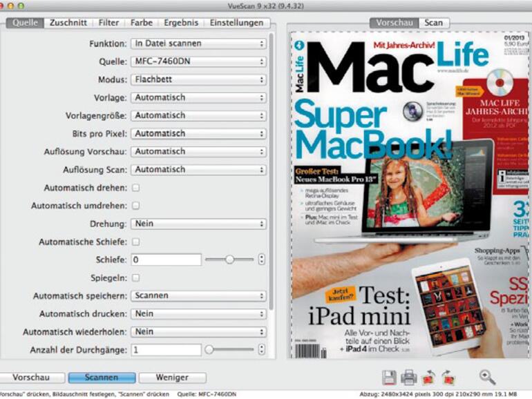Rotate the image right with the clockwise icon

point(448,378)
